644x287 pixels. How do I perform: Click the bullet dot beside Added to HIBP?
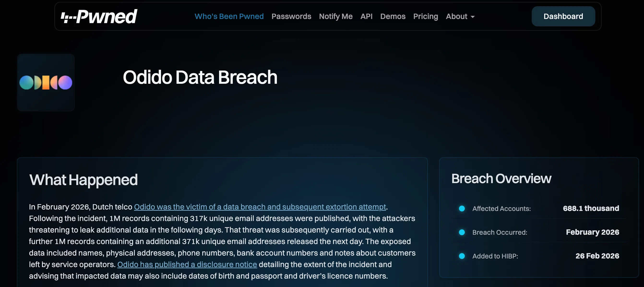(x=462, y=256)
